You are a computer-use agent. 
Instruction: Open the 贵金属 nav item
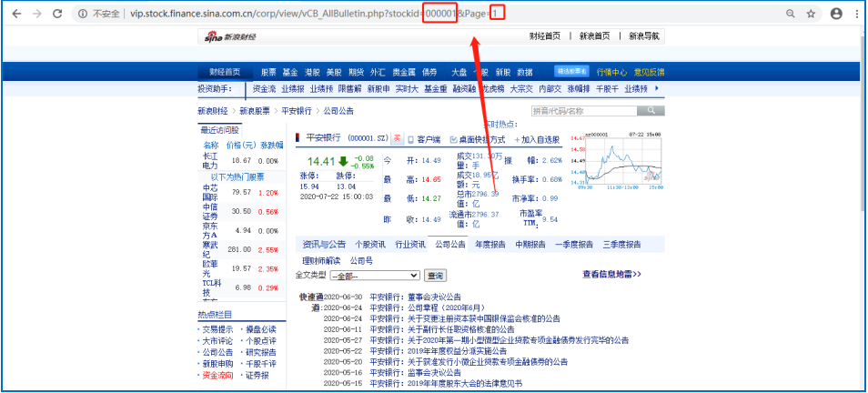click(404, 72)
